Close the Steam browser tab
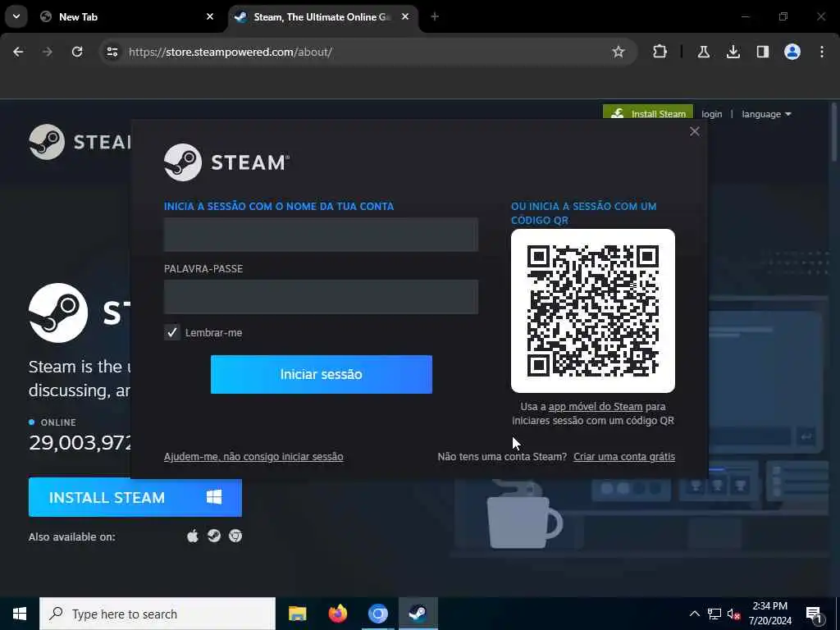Viewport: 840px width, 630px height. point(405,16)
